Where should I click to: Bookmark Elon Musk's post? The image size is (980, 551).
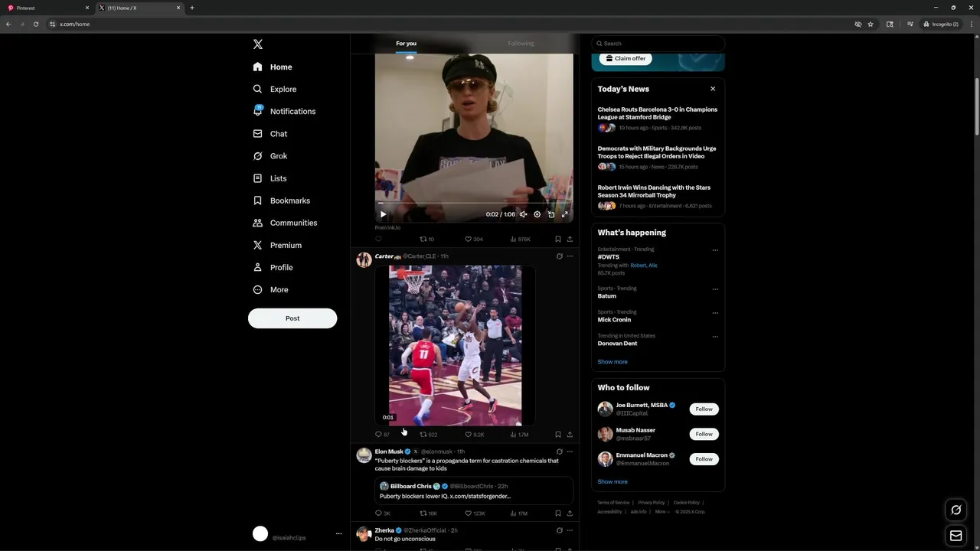coord(557,514)
